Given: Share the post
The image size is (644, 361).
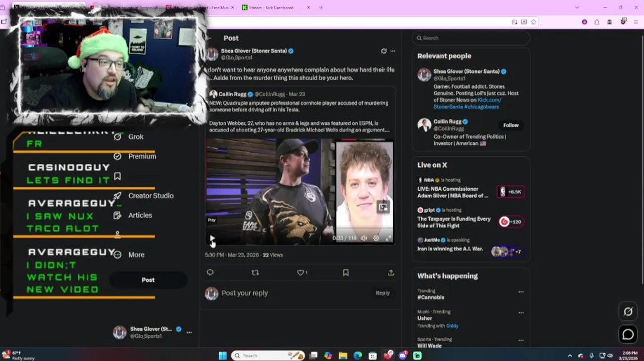Looking at the screenshot, I should coord(391,272).
